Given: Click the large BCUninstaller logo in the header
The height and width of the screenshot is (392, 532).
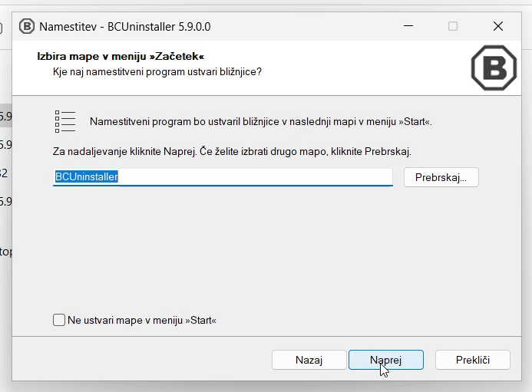Looking at the screenshot, I should [x=493, y=68].
